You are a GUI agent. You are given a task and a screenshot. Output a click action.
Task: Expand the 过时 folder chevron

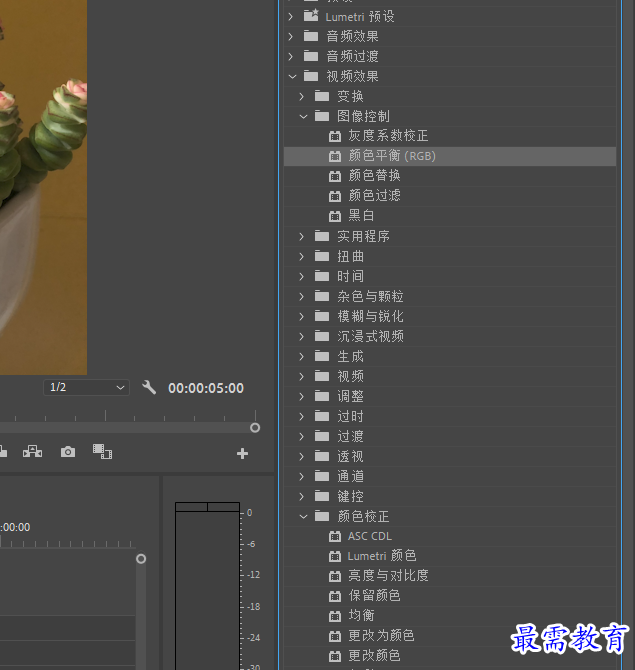click(302, 416)
